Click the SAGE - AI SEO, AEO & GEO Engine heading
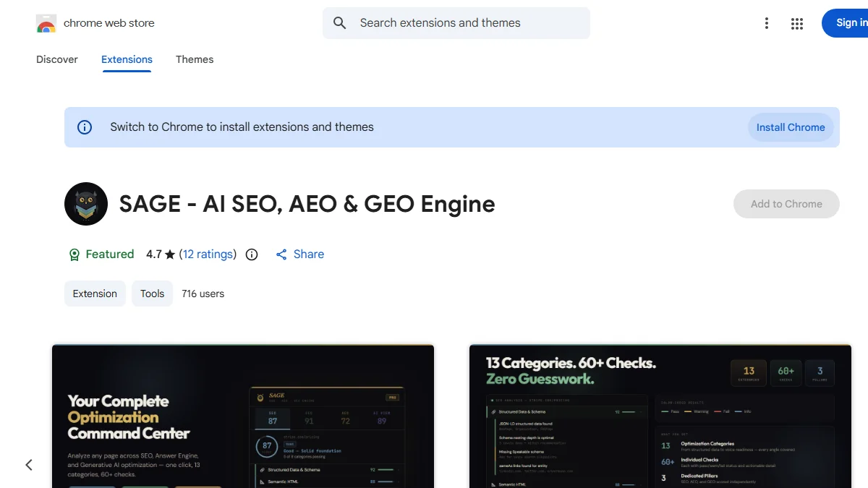 tap(307, 204)
